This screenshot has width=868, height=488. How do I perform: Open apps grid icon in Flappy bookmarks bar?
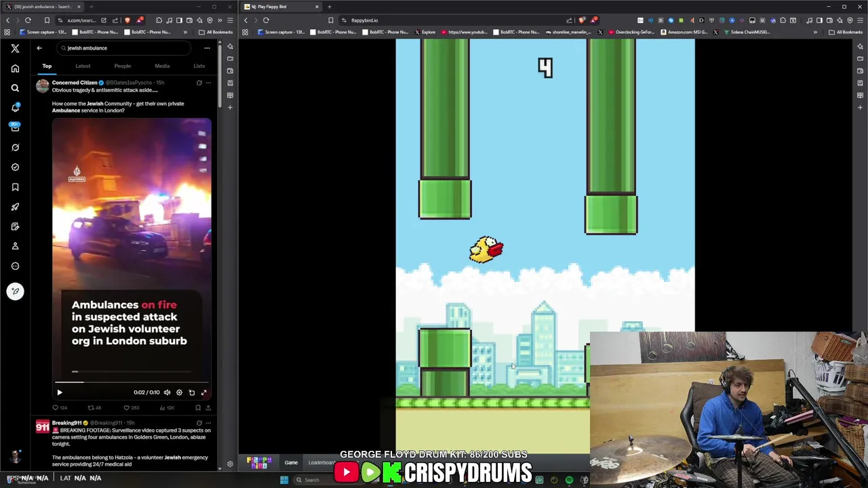pyautogui.click(x=245, y=32)
